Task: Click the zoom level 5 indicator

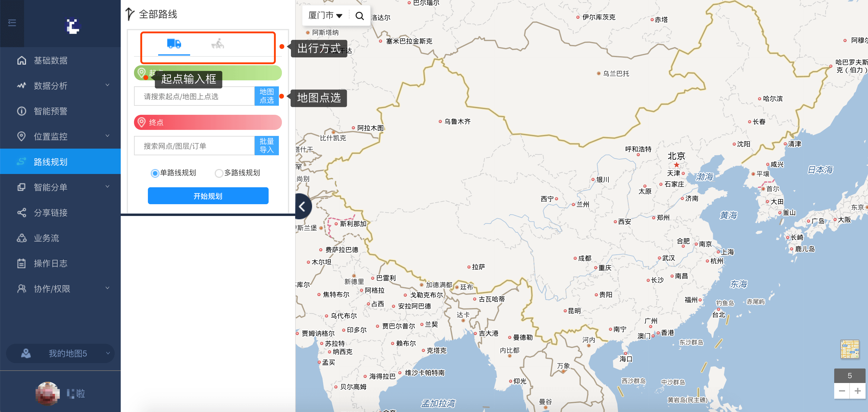Action: [850, 375]
